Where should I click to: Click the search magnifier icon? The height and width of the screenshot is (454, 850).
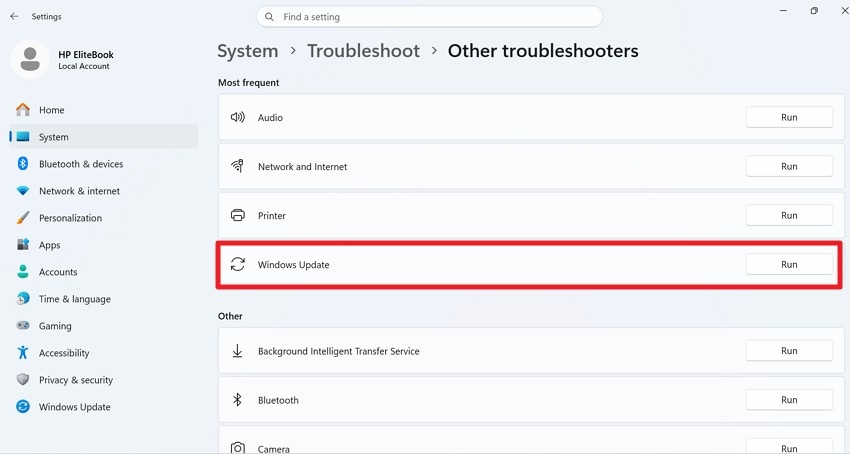tap(269, 17)
